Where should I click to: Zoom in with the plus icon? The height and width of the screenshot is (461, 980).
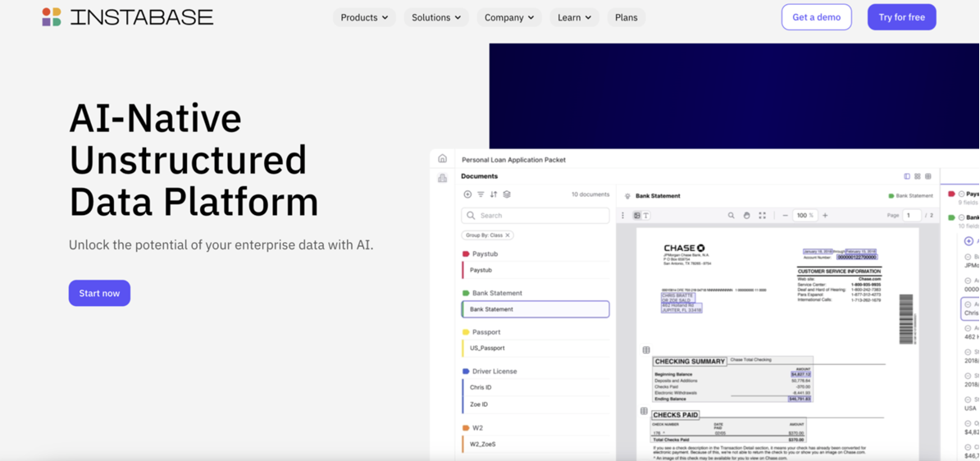pos(825,215)
